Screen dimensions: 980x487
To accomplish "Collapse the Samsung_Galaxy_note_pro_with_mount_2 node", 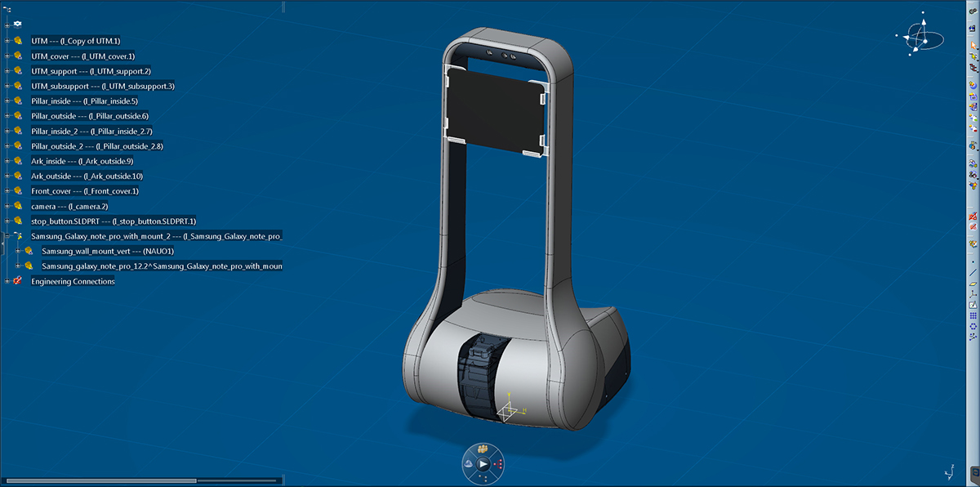I will coord(7,236).
